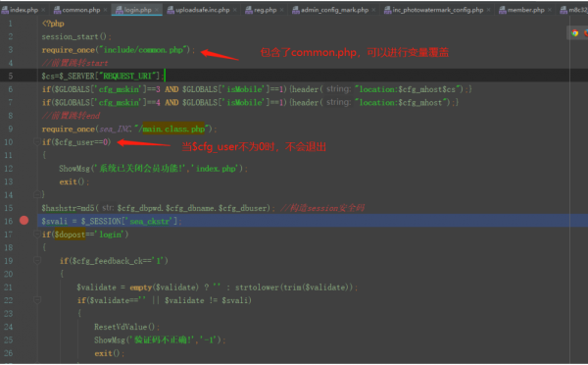Collapse the if($cfg_user==0) block on line 10

click(x=37, y=142)
